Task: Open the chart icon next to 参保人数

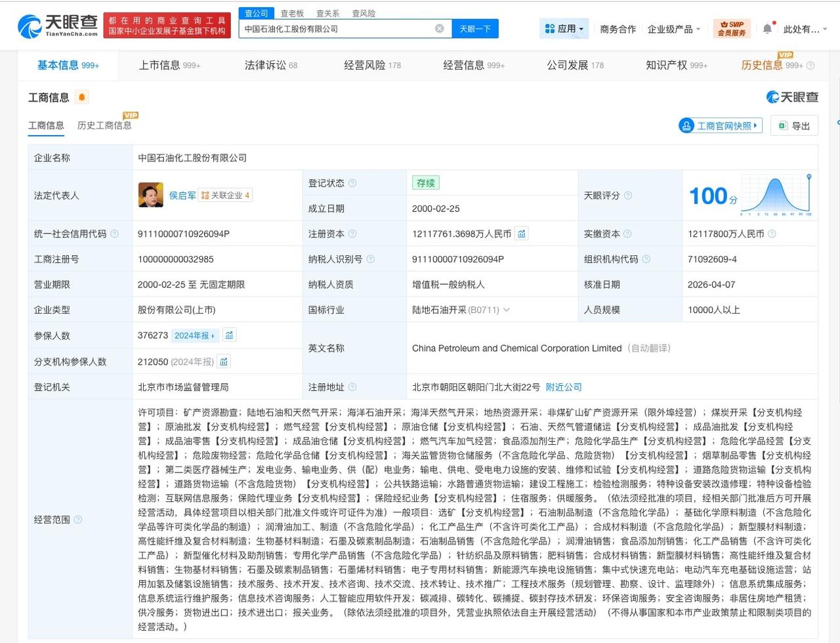Action: pos(229,335)
